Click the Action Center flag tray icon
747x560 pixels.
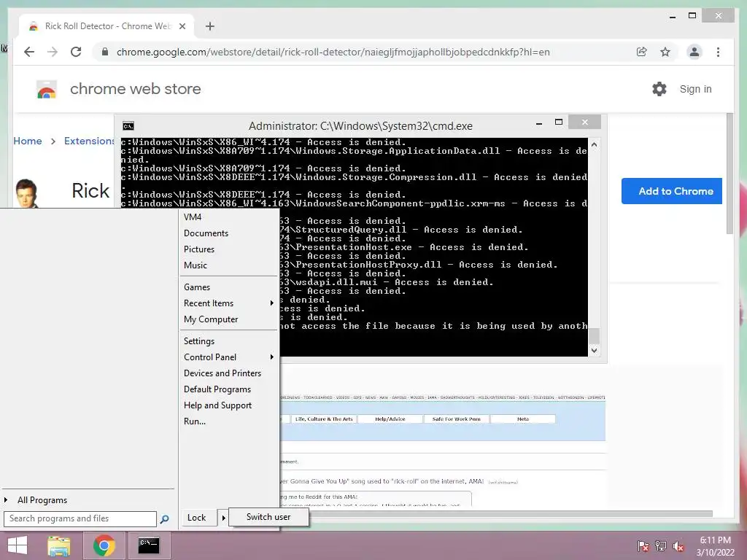point(643,546)
